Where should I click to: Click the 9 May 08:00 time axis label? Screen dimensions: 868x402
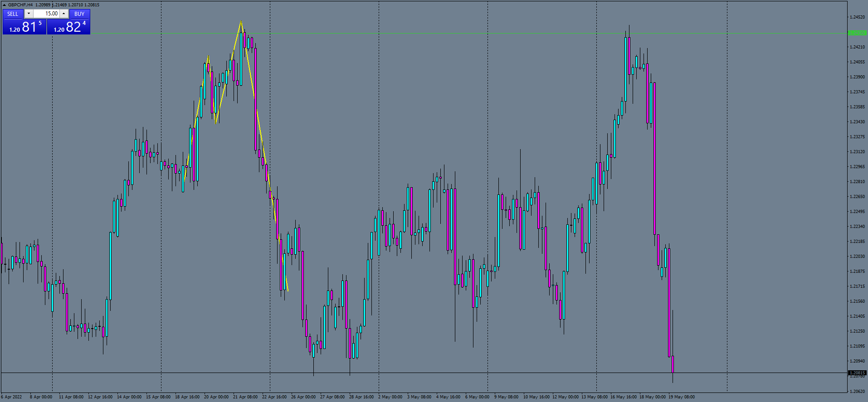coord(506,397)
